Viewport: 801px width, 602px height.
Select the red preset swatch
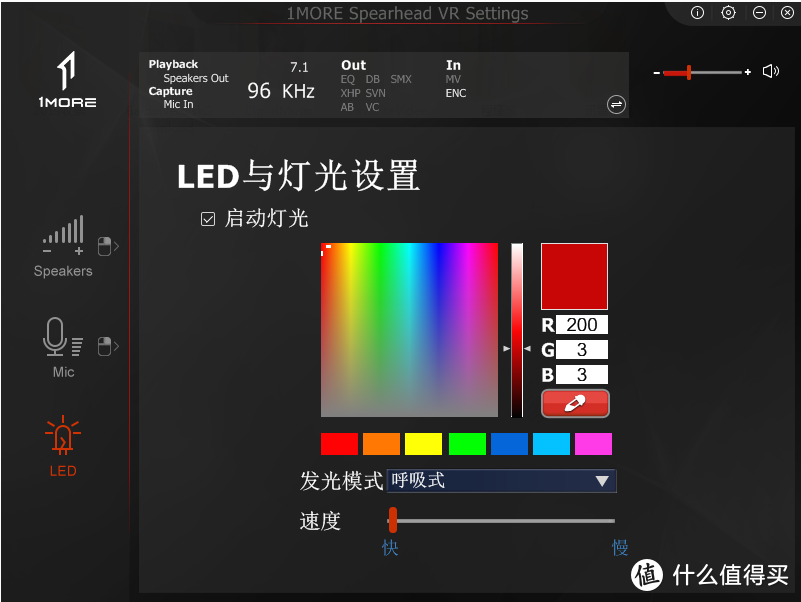[339, 444]
